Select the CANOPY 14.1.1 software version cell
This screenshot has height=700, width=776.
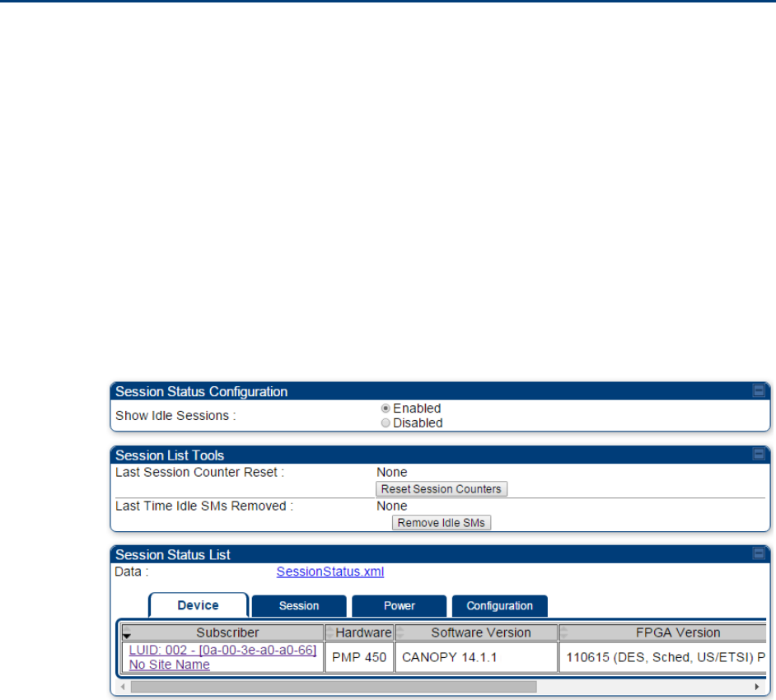tap(476, 657)
